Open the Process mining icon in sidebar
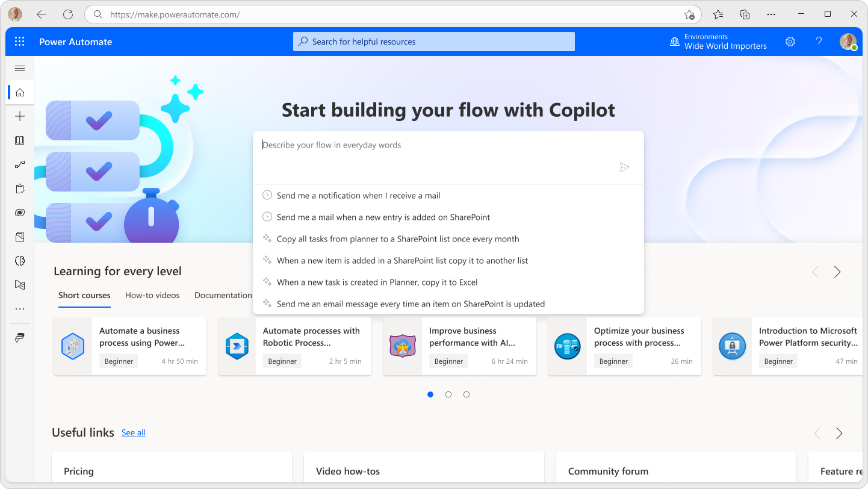This screenshot has width=868, height=489. click(x=20, y=285)
